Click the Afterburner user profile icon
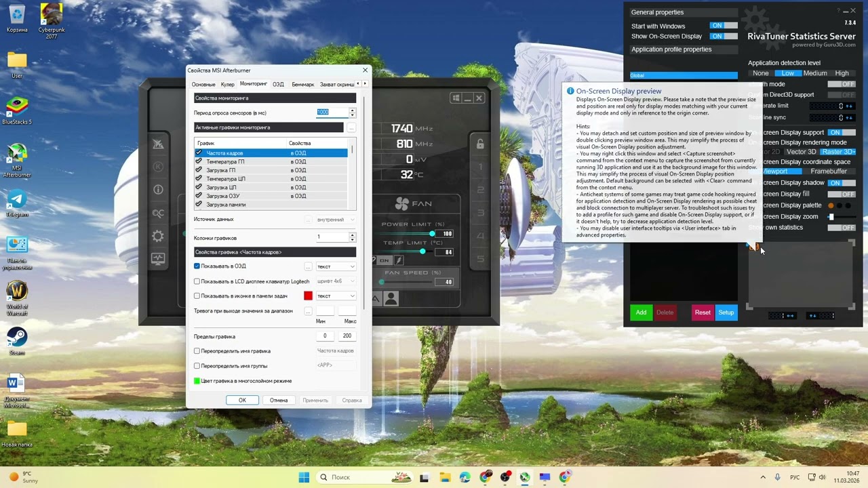 point(391,298)
